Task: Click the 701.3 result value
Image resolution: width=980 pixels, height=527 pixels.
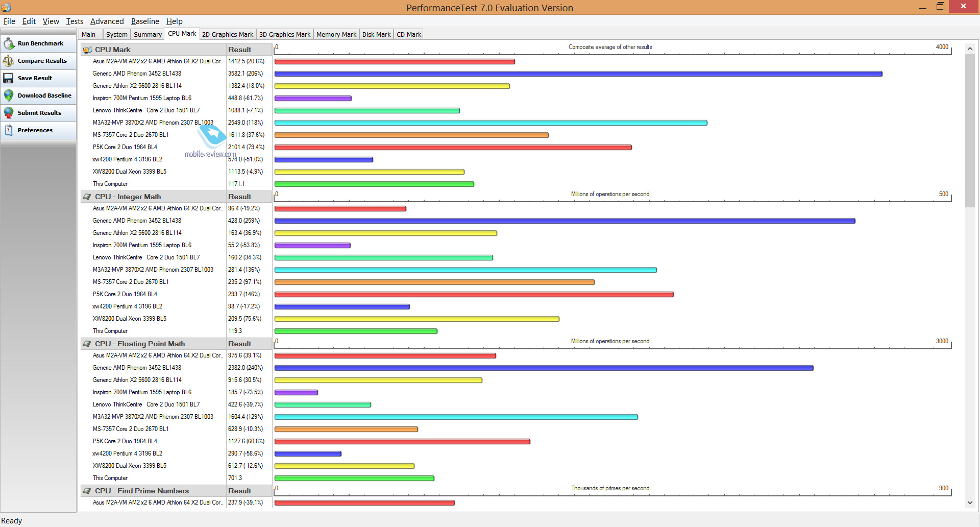Action: point(235,478)
